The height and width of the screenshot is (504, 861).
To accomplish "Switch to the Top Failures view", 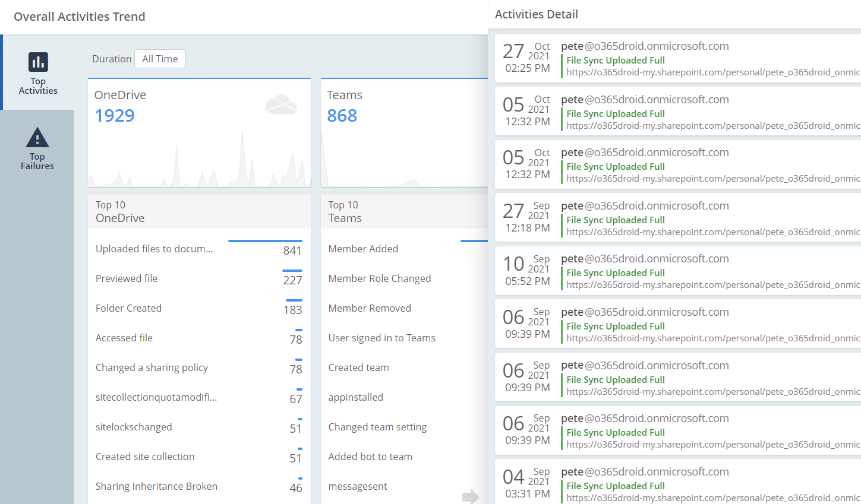I will click(37, 146).
